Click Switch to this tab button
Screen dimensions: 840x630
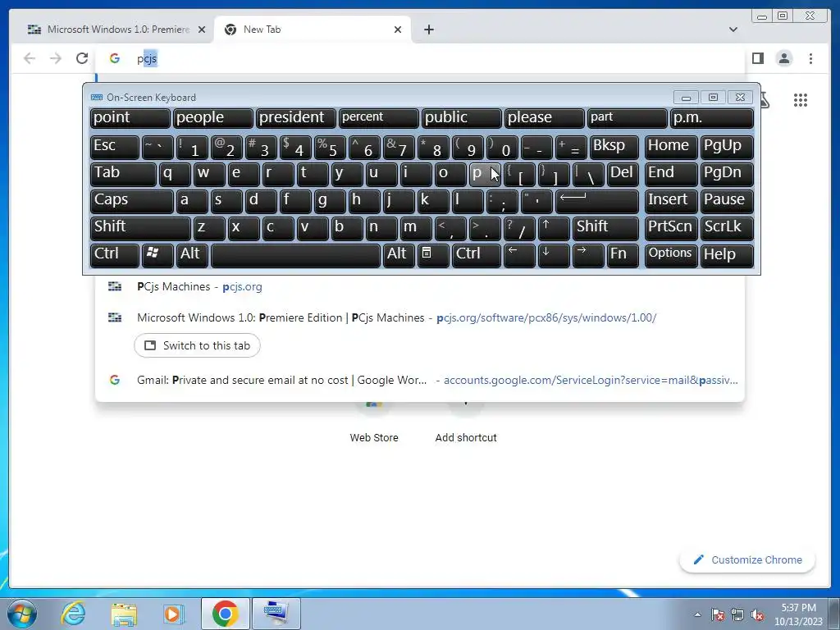tap(197, 345)
